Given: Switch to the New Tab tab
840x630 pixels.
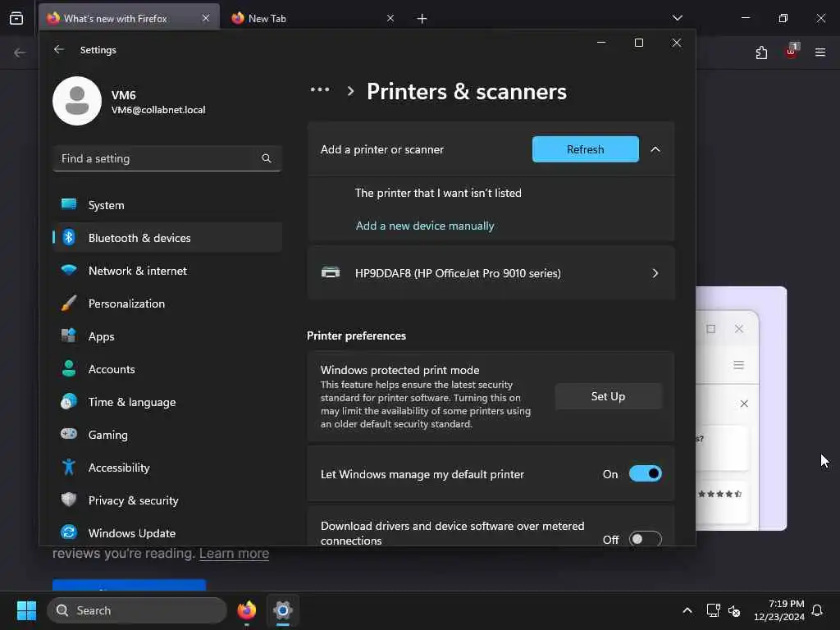Looking at the screenshot, I should [x=313, y=18].
